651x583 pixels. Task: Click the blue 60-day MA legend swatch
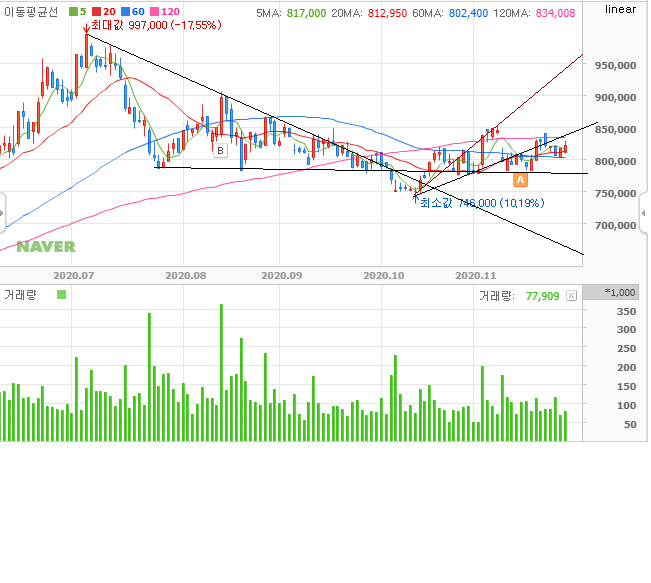(125, 12)
